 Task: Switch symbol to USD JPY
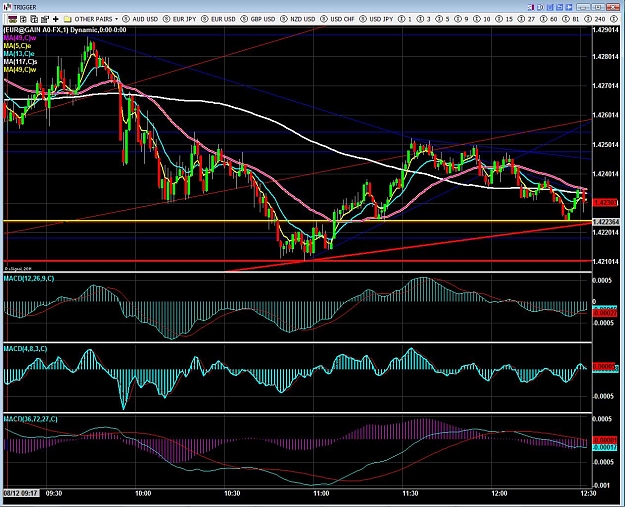click(x=376, y=19)
